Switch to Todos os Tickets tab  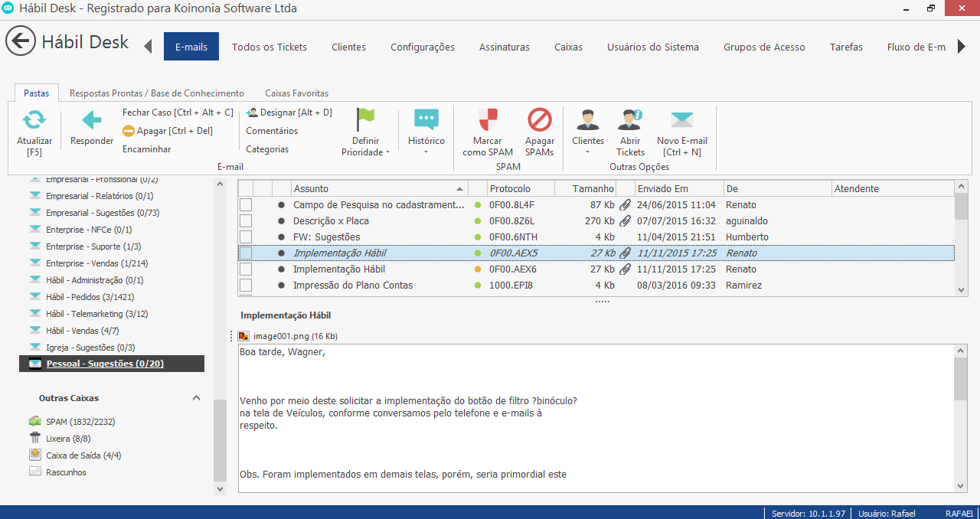pos(269,47)
